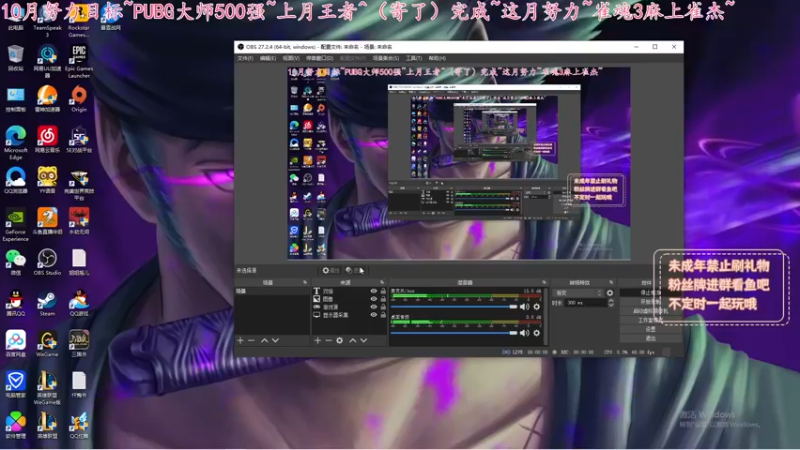
Task: Click Studio Mode button in controls
Action: [651, 320]
